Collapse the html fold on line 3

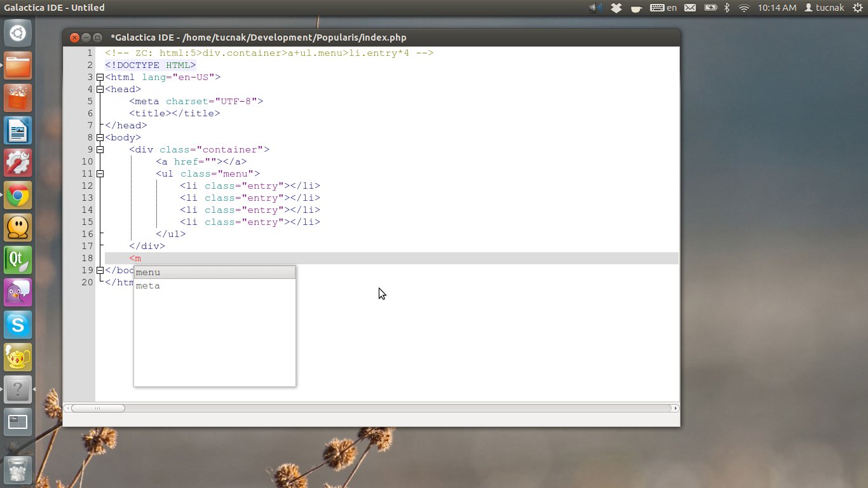[x=100, y=78]
